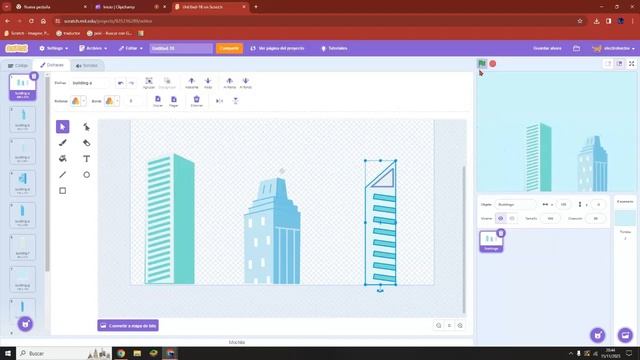Click the choose a costume button
This screenshot has height=360, width=640.
click(x=25, y=324)
